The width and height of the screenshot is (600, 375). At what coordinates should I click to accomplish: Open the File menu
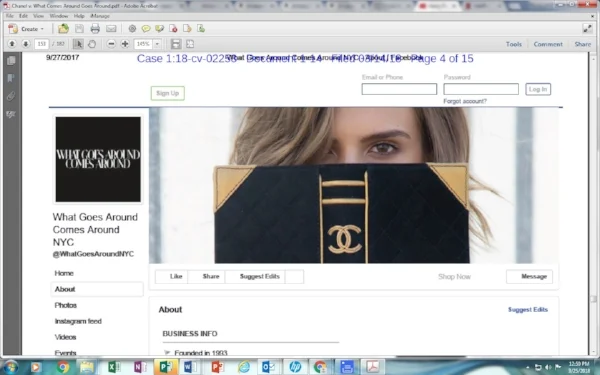click(x=10, y=16)
